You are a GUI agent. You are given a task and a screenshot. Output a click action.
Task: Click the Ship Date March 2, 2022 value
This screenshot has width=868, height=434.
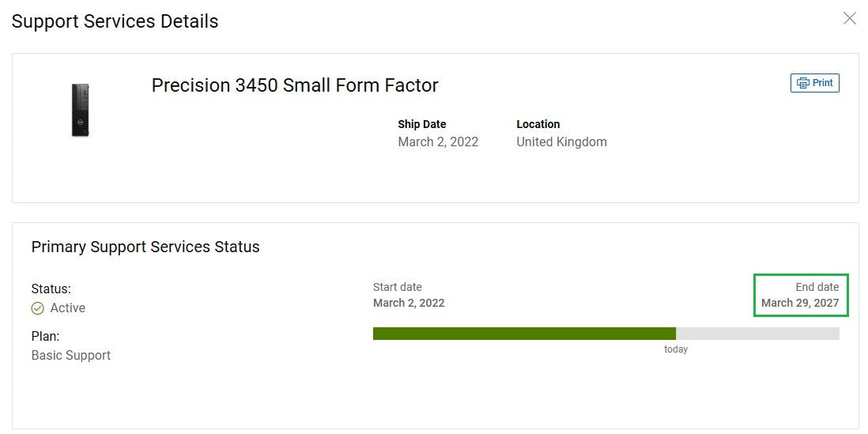pyautogui.click(x=438, y=142)
